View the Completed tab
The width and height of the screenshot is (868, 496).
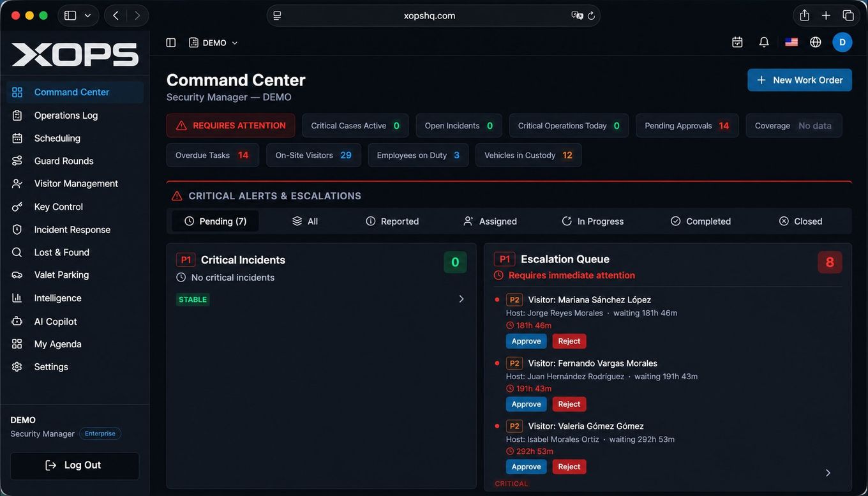click(x=701, y=221)
